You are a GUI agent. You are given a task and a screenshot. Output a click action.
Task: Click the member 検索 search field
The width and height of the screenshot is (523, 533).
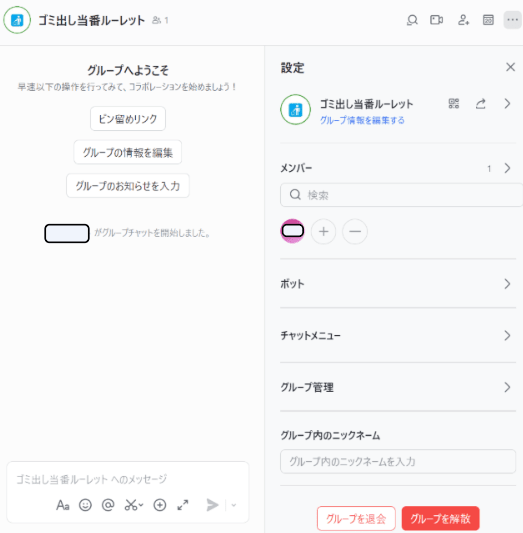(x=401, y=195)
